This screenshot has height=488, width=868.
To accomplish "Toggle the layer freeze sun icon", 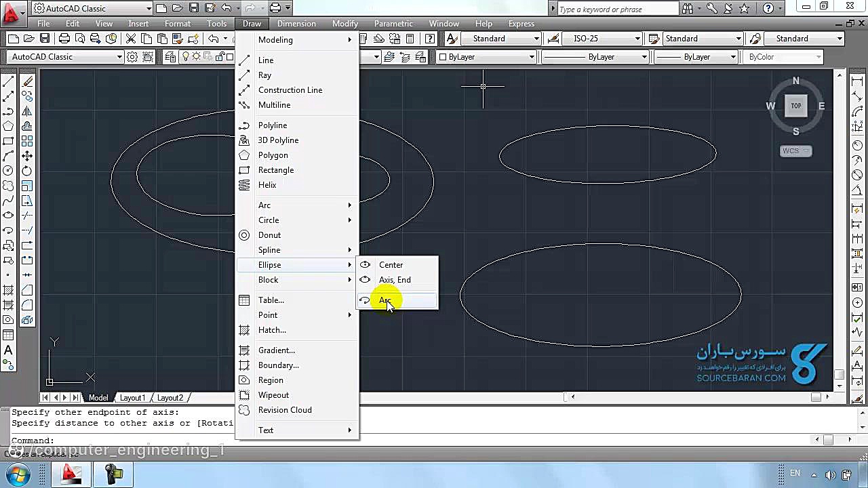I will [x=195, y=57].
